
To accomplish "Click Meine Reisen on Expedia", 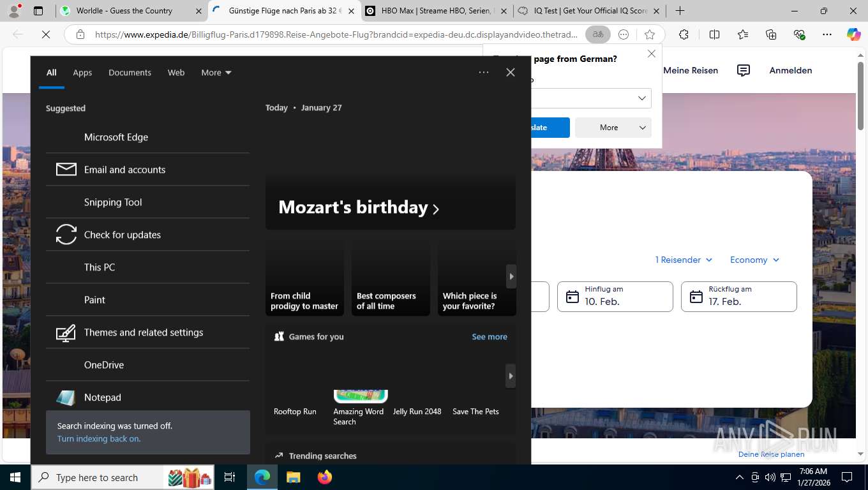I will (x=691, y=71).
